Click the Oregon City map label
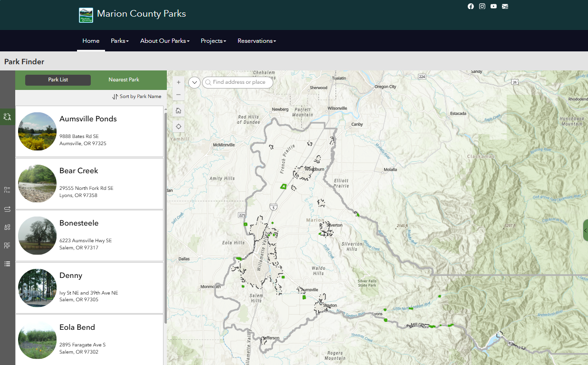 pyautogui.click(x=386, y=87)
